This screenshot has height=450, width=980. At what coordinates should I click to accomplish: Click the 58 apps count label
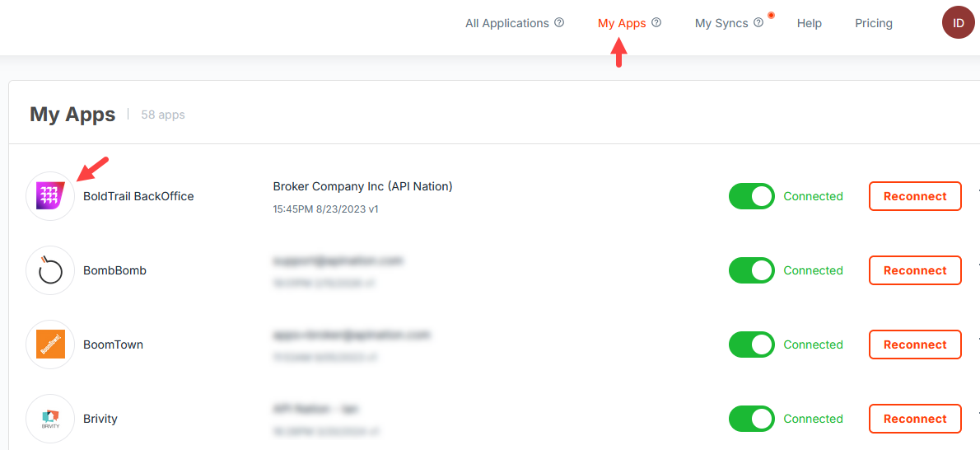tap(162, 115)
